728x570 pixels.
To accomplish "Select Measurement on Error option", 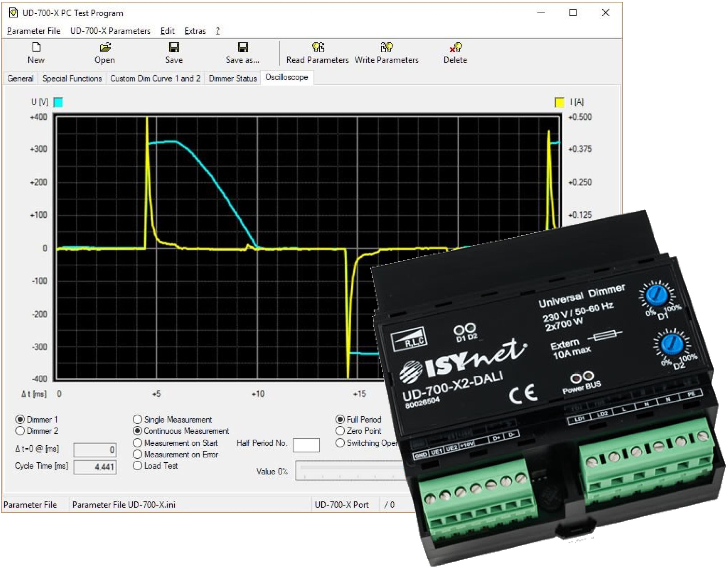I will (x=137, y=454).
